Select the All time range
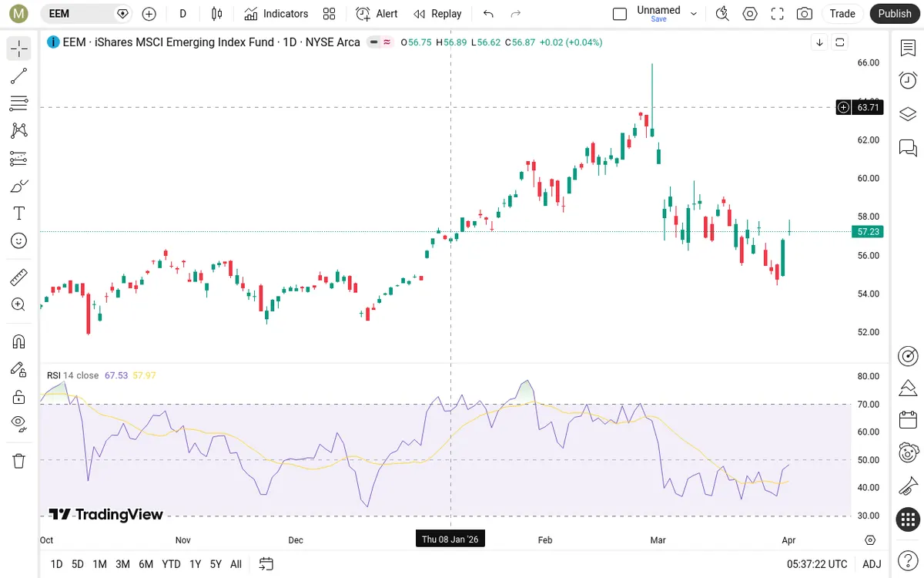 pyautogui.click(x=236, y=564)
